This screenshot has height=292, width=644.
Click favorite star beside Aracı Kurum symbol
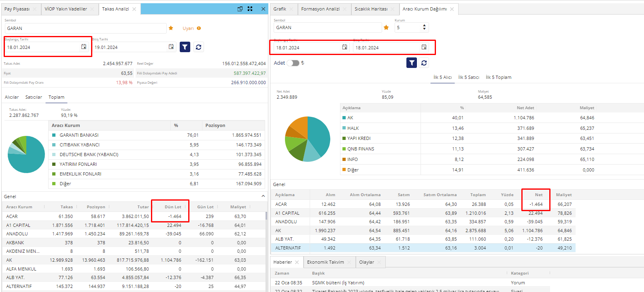[x=386, y=28]
